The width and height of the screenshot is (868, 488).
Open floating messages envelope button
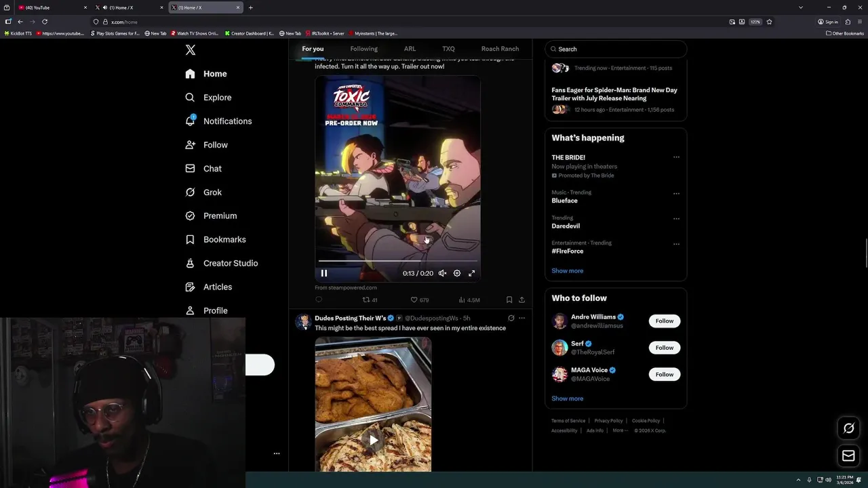[848, 455]
